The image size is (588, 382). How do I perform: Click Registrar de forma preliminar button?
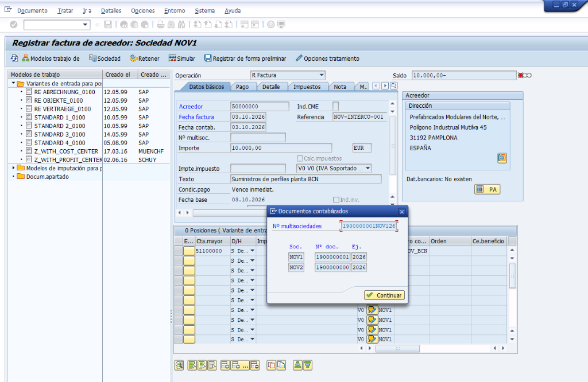point(245,59)
